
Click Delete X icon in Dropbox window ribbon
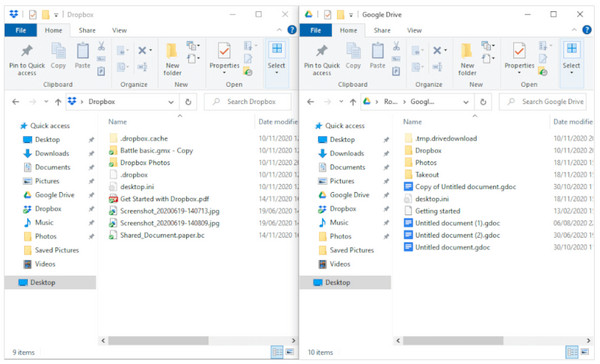click(142, 50)
